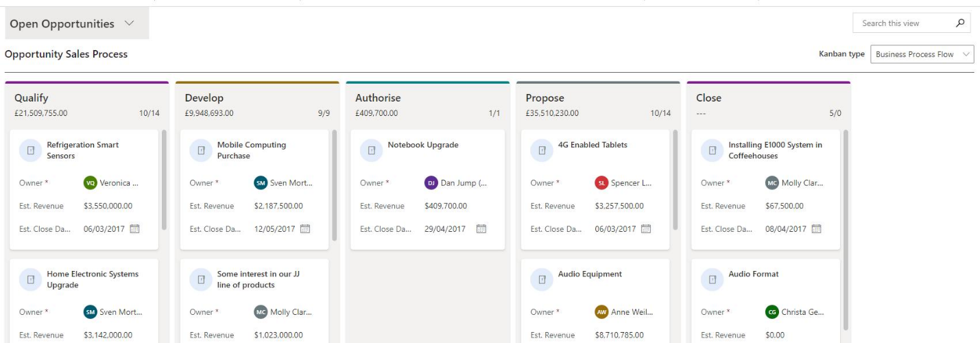Click Sven Mort avatar on Home Electronic Systems
Viewport: 980px width, 343px height.
click(91, 312)
